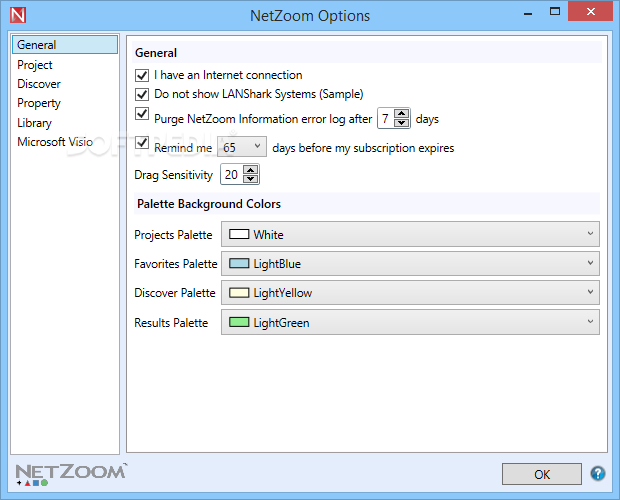This screenshot has height=500, width=620.
Task: Switch to the Project options category
Action: (35, 64)
